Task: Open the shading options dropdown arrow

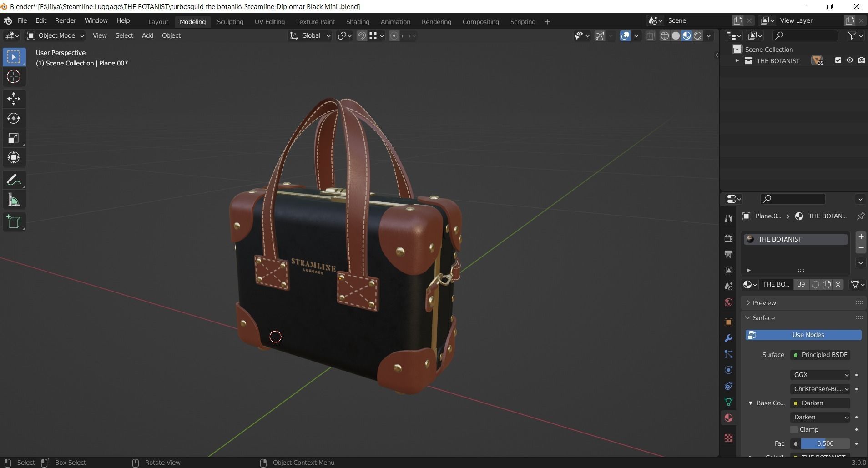Action: (709, 35)
